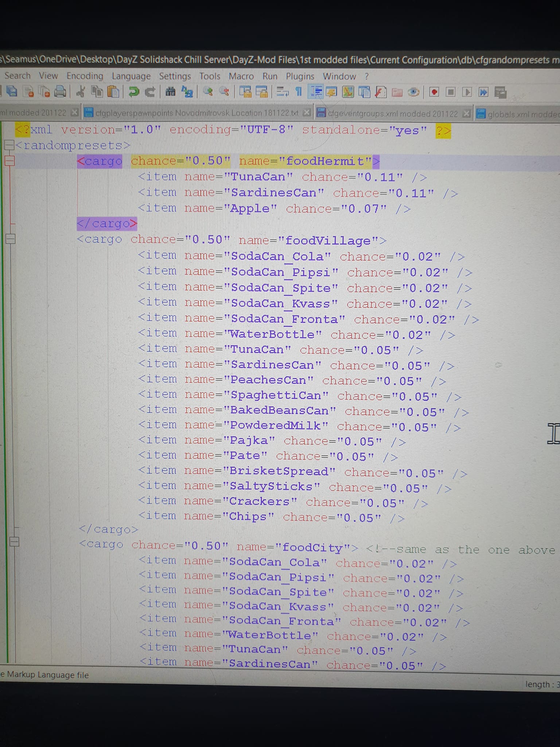560x747 pixels.
Task: Click the "BrisketSpread" item line
Action: pos(303,472)
